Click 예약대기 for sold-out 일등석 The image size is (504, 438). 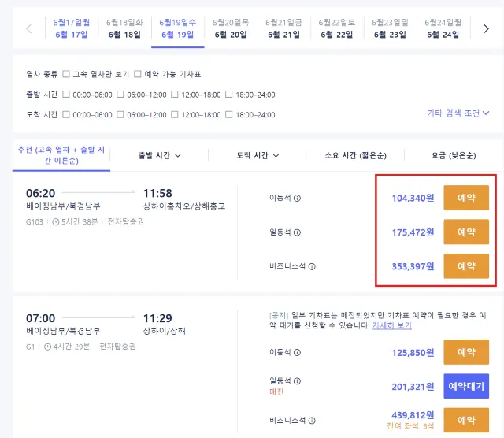coord(466,386)
